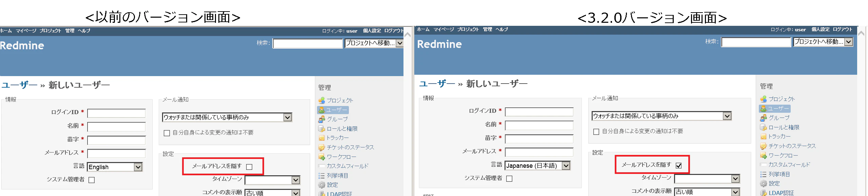Image resolution: width=868 pixels, height=196 pixels.
Task: Open the English language dropdown in previous-version screen
Action: (x=115, y=167)
